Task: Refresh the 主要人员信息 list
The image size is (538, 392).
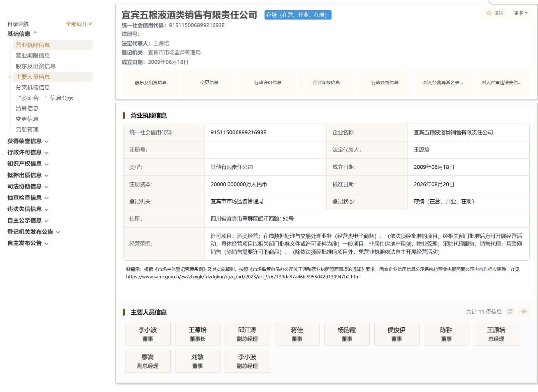Action: pyautogui.click(x=510, y=312)
